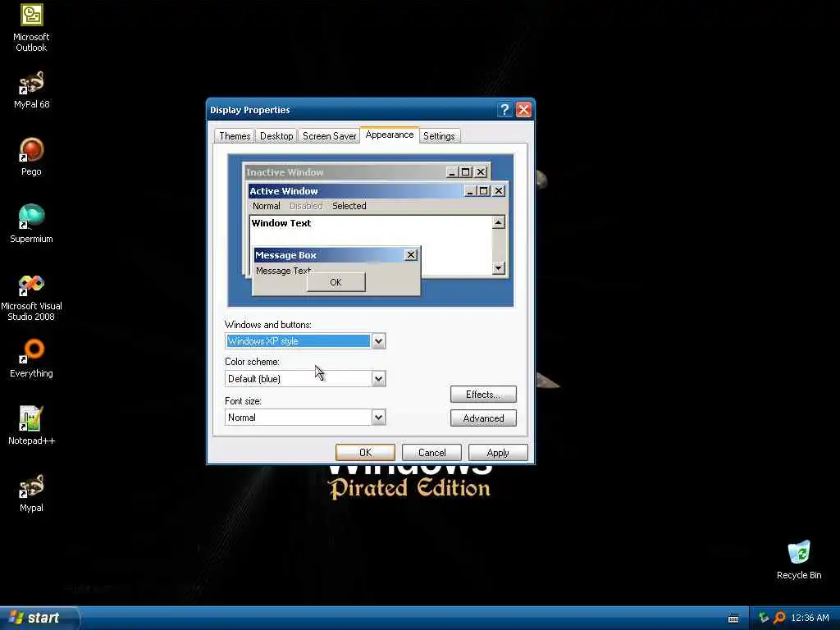Click the Display Properties help question mark

pyautogui.click(x=504, y=110)
